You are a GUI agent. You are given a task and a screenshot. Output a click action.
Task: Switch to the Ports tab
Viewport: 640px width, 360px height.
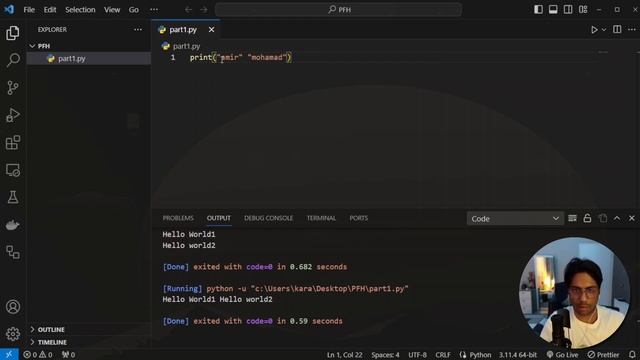(x=358, y=218)
